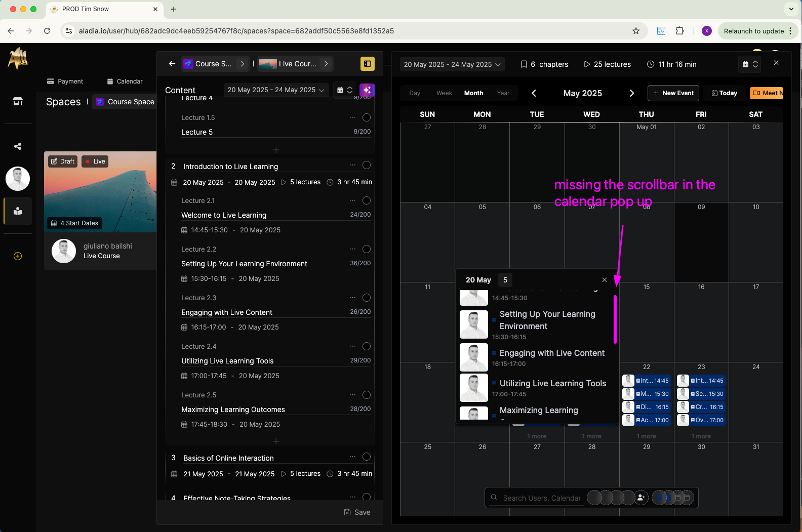The image size is (802, 532).
Task: Open chapter 2 more options menu
Action: click(x=352, y=165)
